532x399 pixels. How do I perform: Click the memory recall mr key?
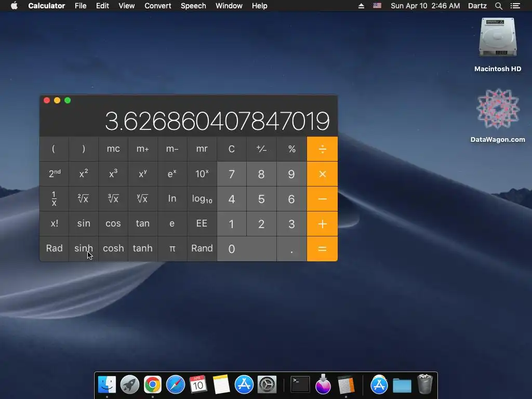202,149
